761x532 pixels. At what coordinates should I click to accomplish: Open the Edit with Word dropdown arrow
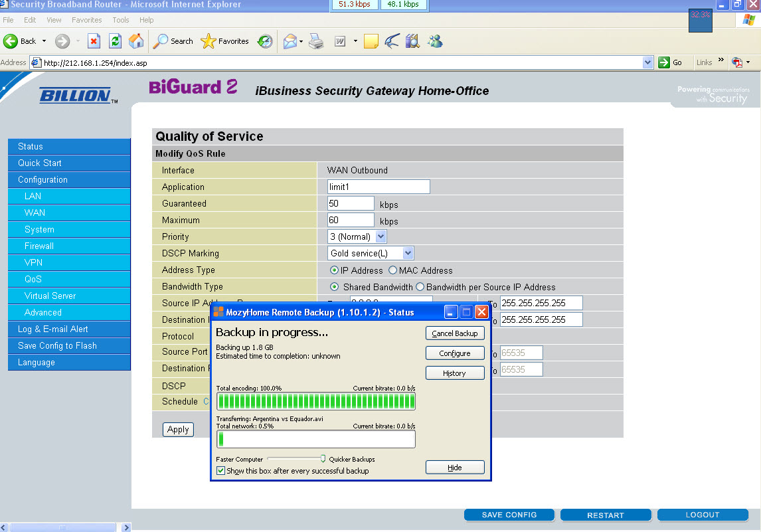(x=355, y=41)
